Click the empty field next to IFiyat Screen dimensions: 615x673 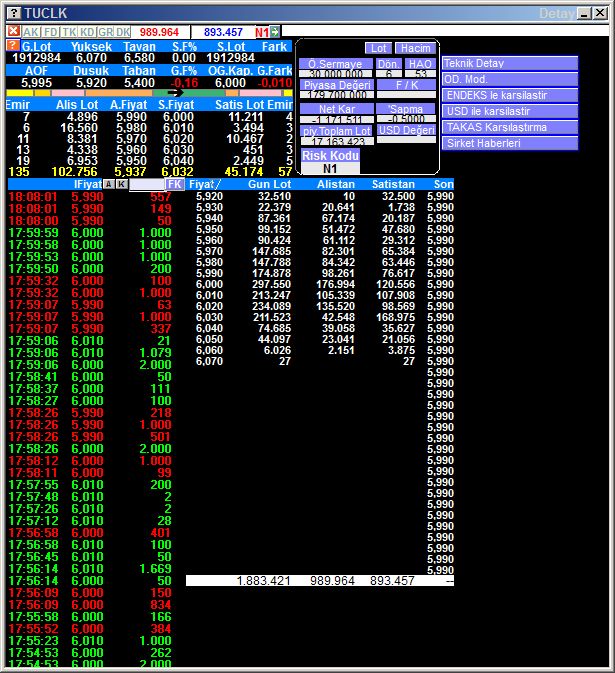[146, 185]
